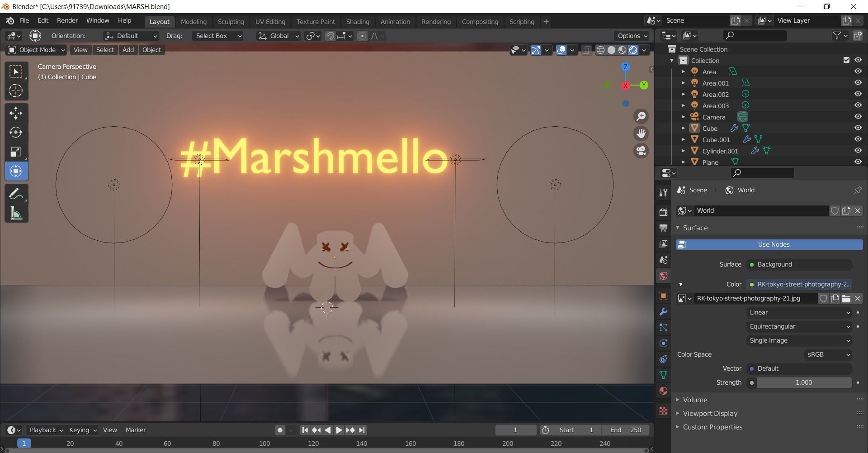Hide Area.001 in the outliner
Image resolution: width=868 pixels, height=453 pixels.
[858, 83]
